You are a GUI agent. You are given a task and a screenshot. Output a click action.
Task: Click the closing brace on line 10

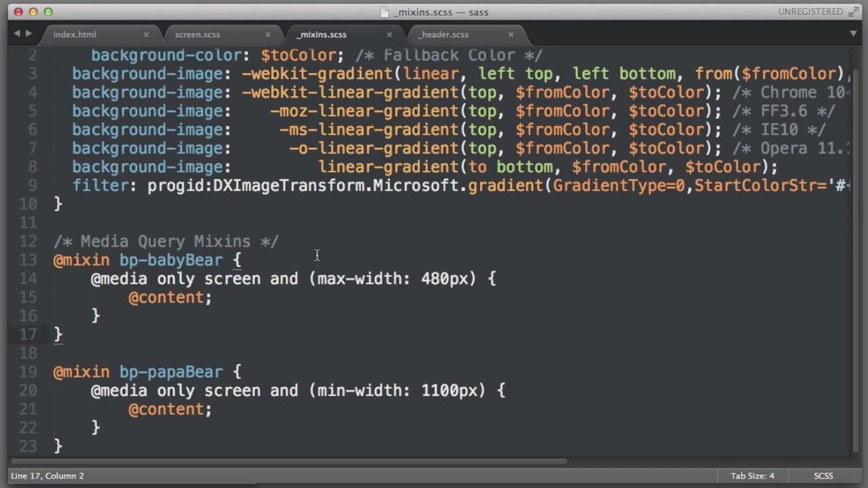coord(58,204)
